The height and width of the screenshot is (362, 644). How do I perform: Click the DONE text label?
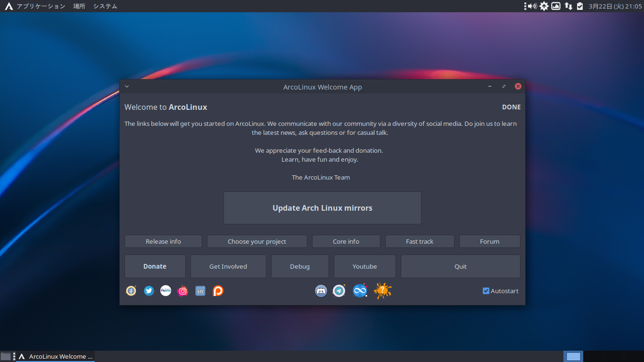(512, 107)
